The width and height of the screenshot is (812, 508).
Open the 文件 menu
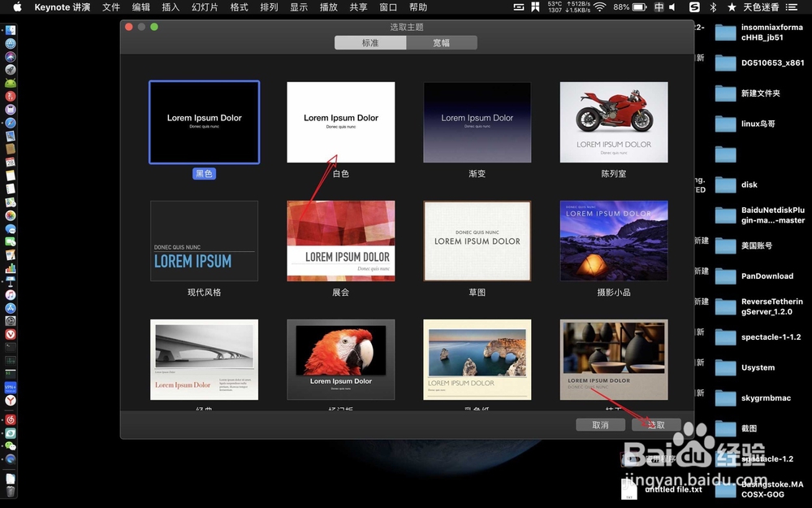coord(110,7)
